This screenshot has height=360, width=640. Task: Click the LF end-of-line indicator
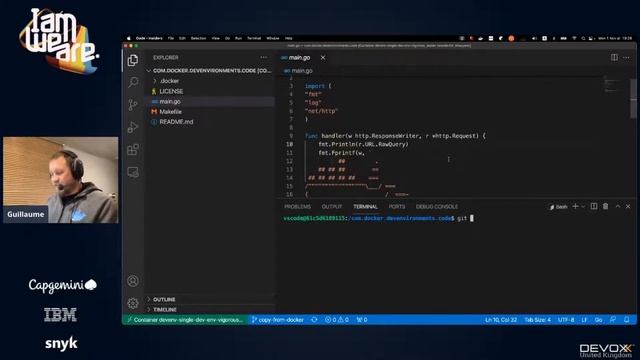coord(584,320)
